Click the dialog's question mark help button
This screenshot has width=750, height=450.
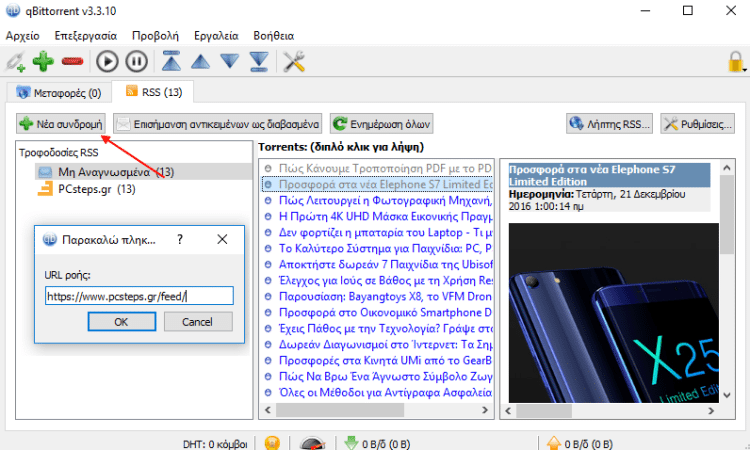[180, 239]
